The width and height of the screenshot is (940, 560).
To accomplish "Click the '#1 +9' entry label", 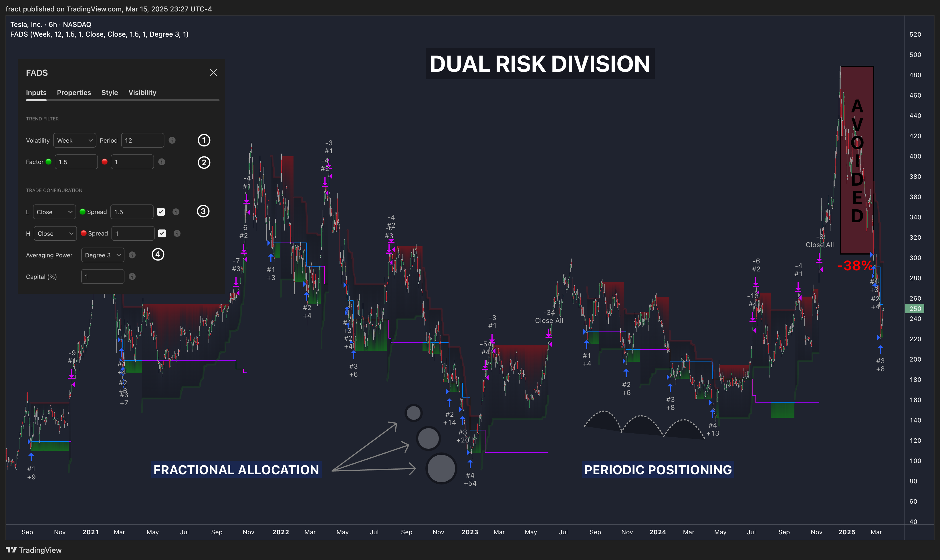I will (31, 473).
